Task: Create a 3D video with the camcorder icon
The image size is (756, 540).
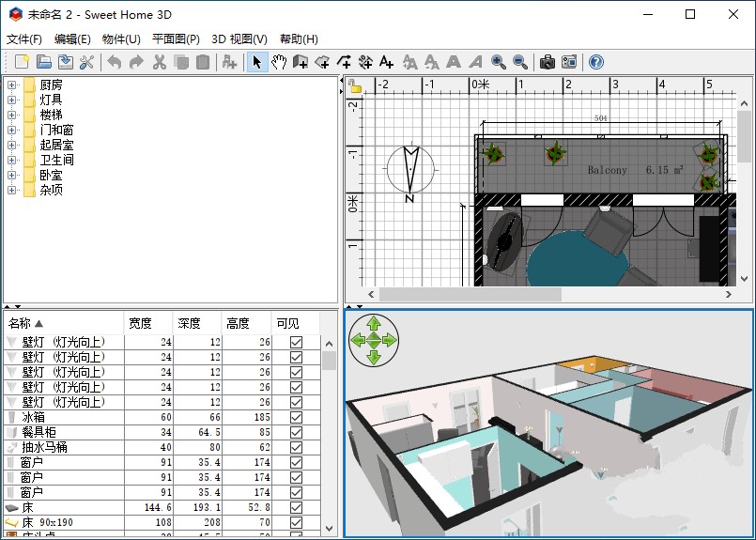Action: point(569,62)
